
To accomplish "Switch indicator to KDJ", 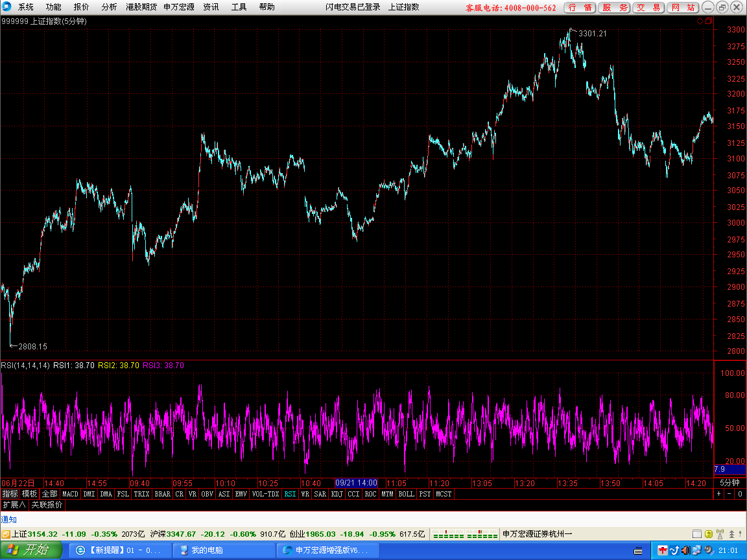I will click(x=337, y=494).
